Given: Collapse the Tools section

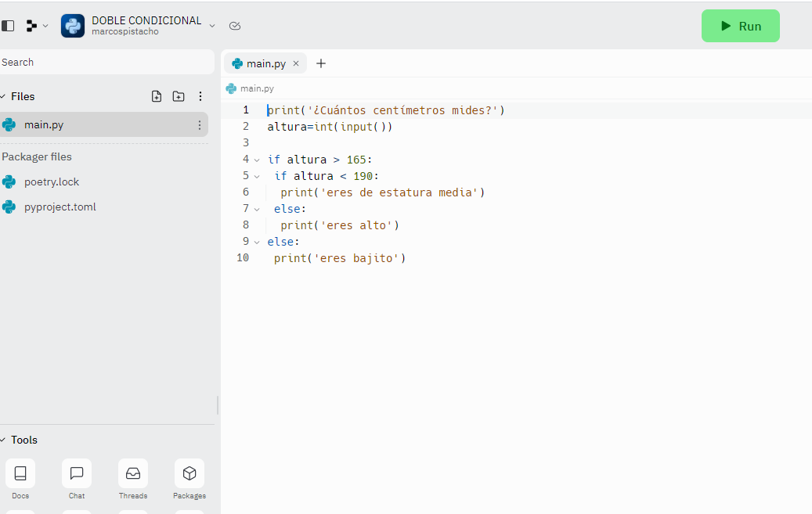Looking at the screenshot, I should pos(3,440).
